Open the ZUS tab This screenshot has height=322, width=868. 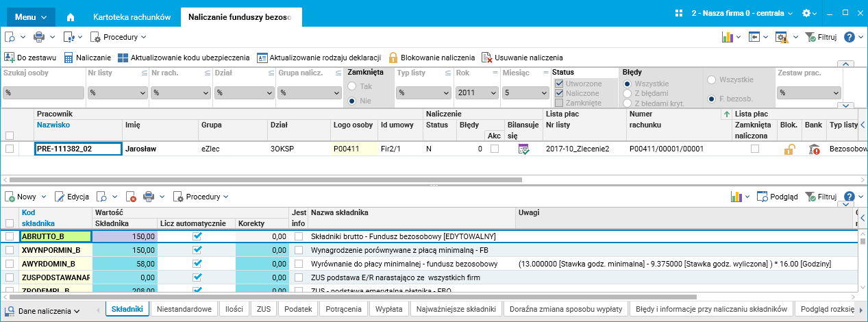264,309
